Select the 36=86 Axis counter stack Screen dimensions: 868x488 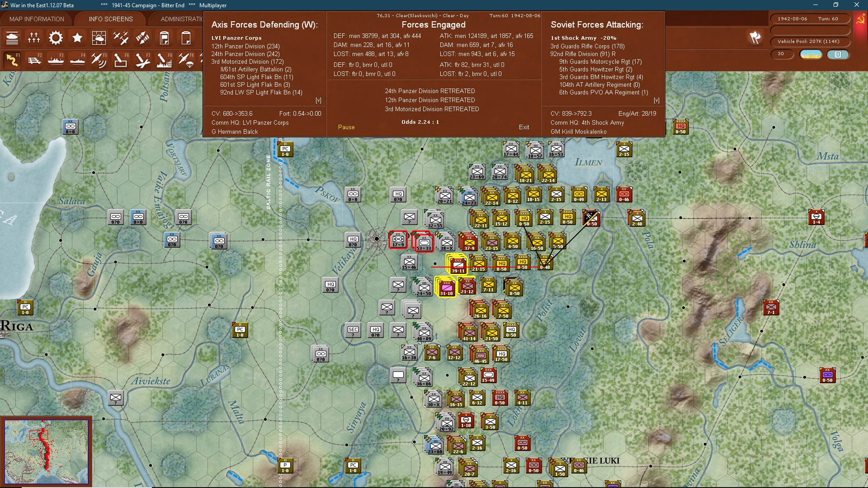pyautogui.click(x=424, y=378)
